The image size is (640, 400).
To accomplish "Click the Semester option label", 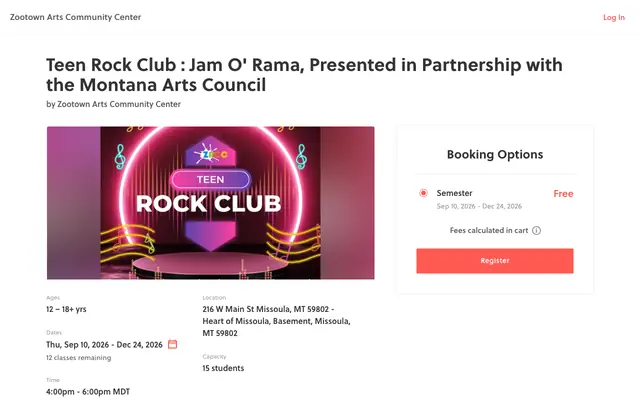I will pyautogui.click(x=454, y=193).
